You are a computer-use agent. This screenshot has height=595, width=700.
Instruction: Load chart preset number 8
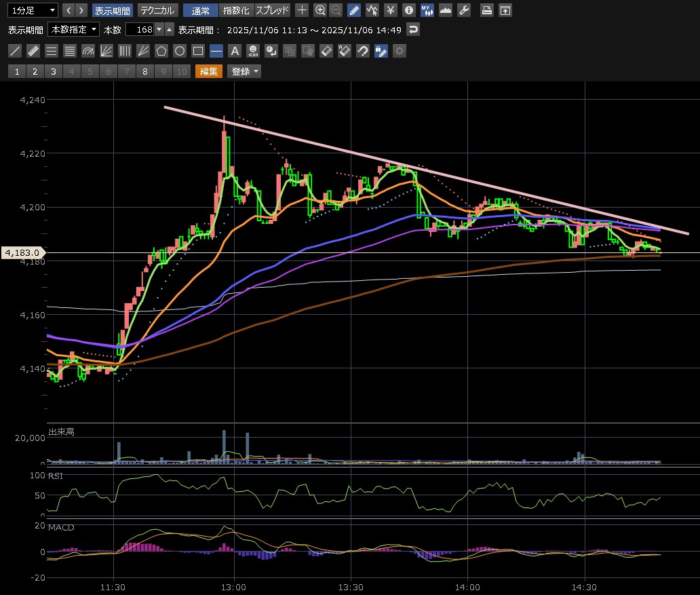coord(144,71)
